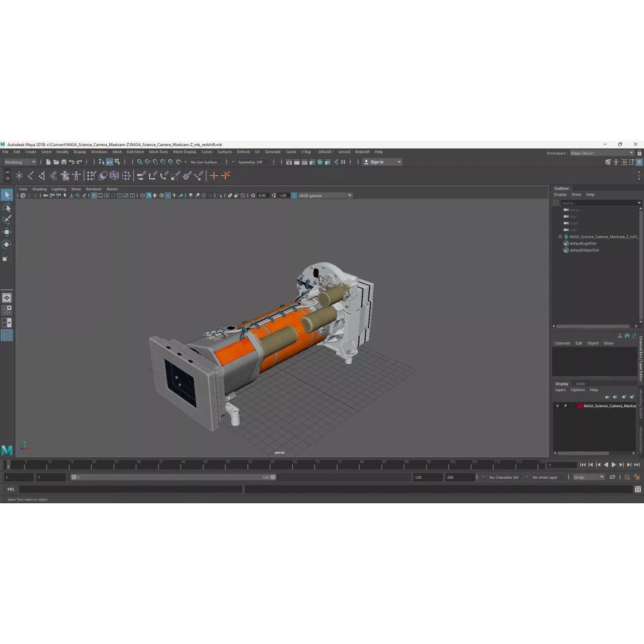Open the layer editor Options menu
The width and height of the screenshot is (644, 644).
click(577, 390)
